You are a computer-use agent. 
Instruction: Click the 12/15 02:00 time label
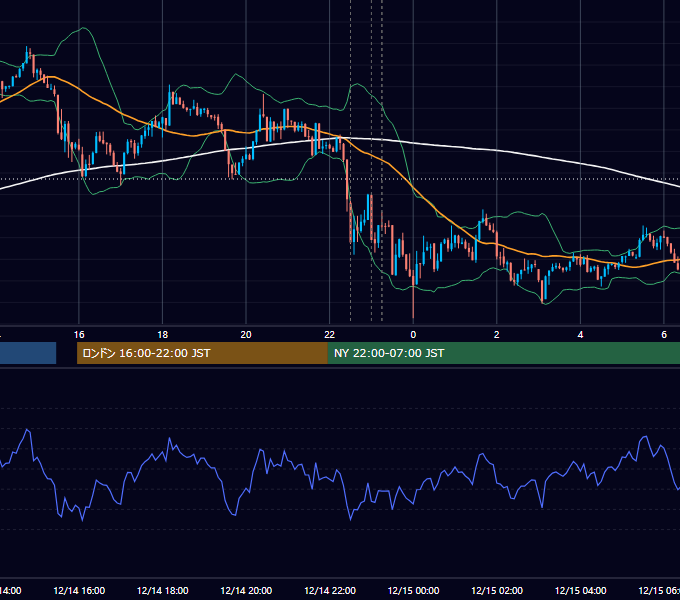[x=497, y=590]
